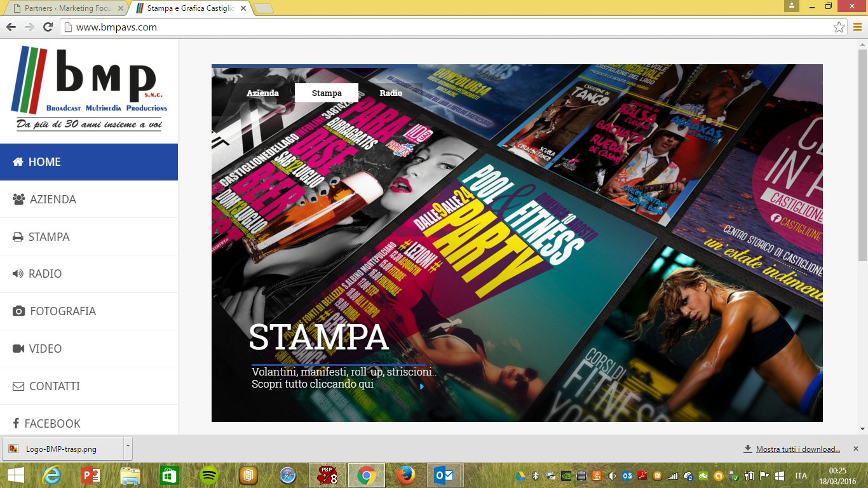
Task: Open the CONTATTI sidebar menu item
Action: [x=89, y=386]
